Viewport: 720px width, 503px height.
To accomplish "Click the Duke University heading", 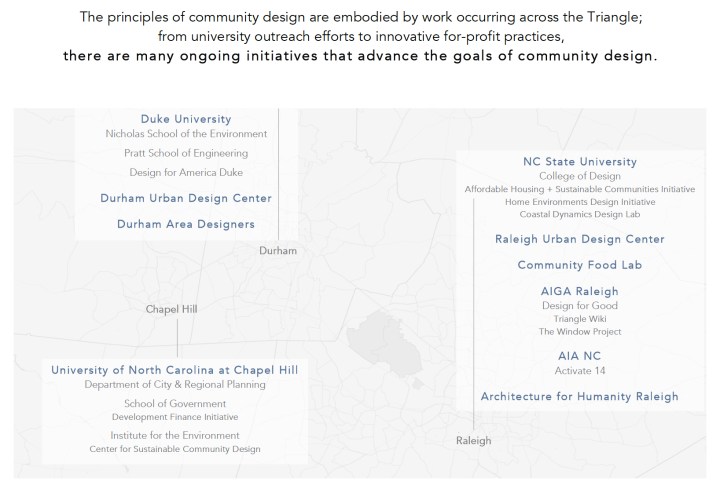I will click(x=186, y=119).
